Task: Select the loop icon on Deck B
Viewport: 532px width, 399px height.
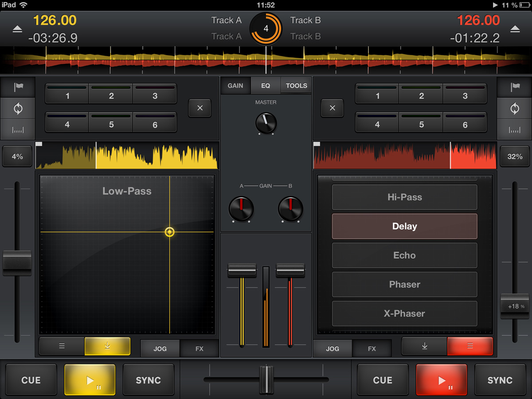Action: [515, 108]
